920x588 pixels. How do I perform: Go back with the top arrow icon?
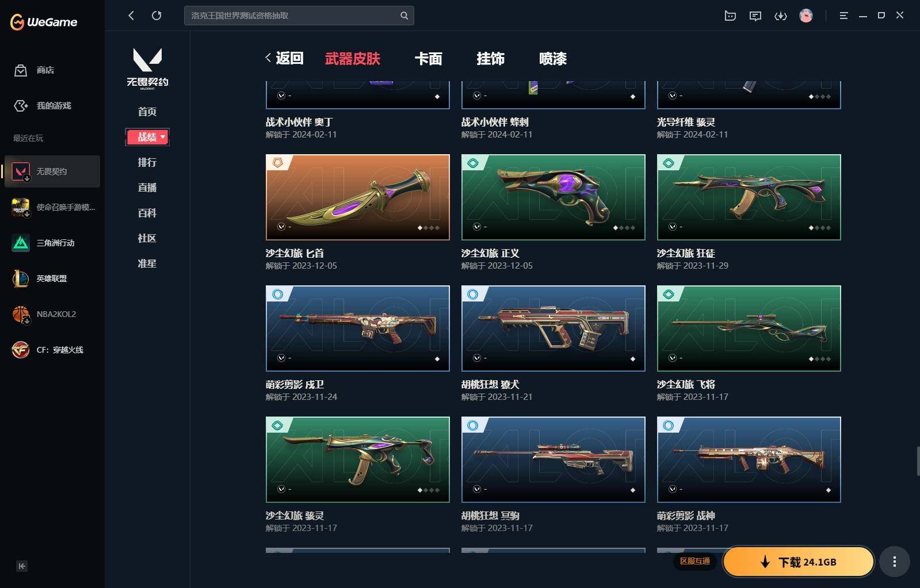pos(131,16)
